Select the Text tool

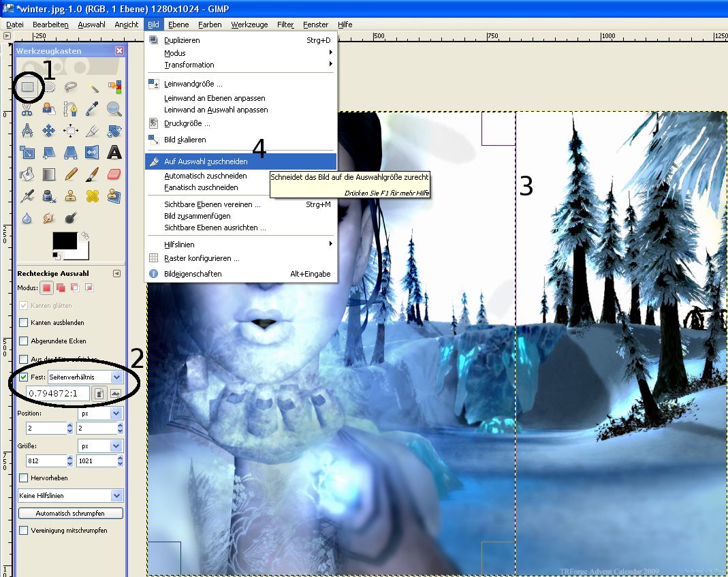coord(114,153)
